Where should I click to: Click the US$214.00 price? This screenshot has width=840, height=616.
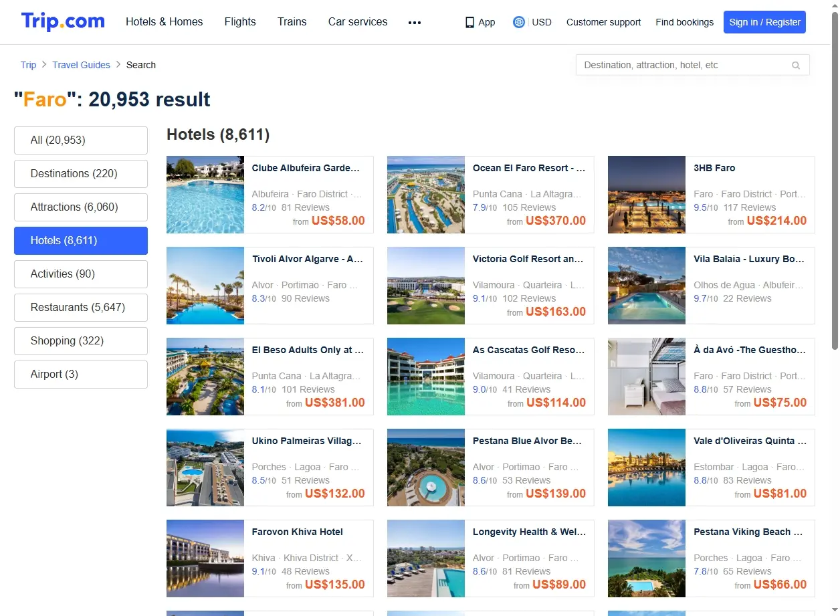776,221
